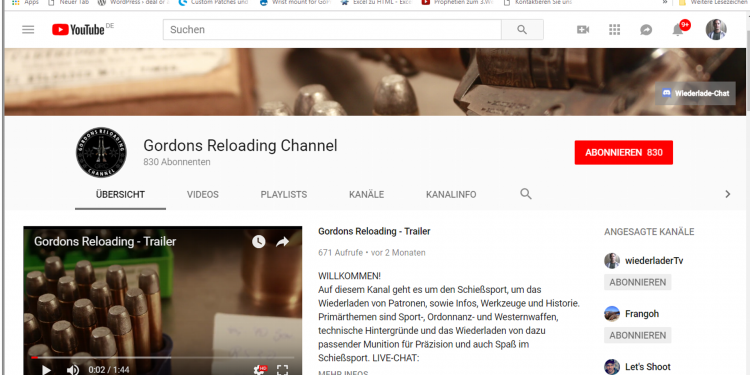The width and height of the screenshot is (750, 375).
Task: Open the Wiederlade-Chat Discord link
Action: [695, 93]
